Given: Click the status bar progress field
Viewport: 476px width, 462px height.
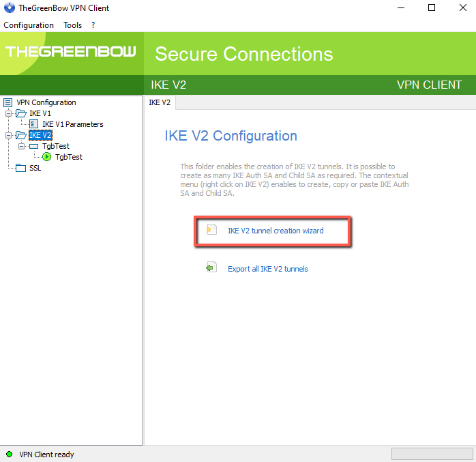Looking at the screenshot, I should pos(432,454).
